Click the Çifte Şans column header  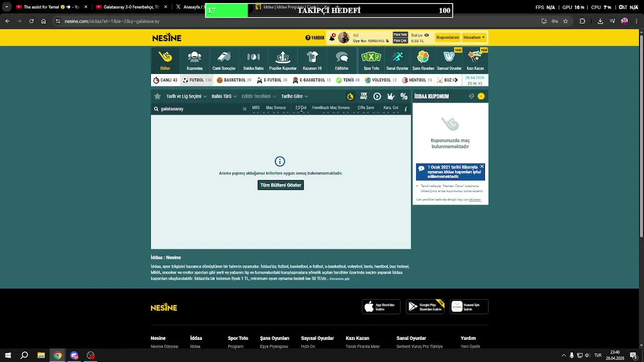click(366, 108)
